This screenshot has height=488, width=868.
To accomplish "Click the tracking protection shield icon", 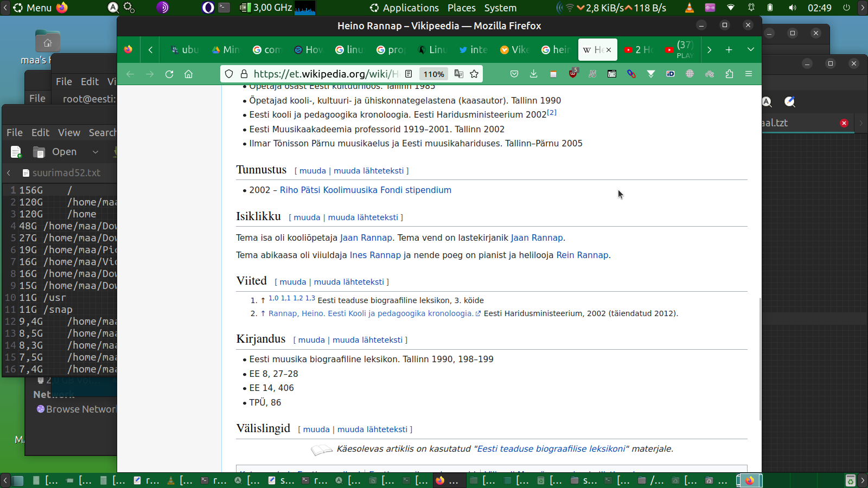I will [x=229, y=74].
